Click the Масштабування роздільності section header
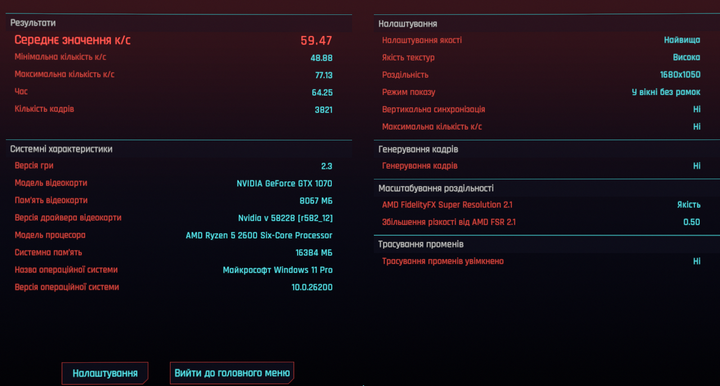 point(436,188)
